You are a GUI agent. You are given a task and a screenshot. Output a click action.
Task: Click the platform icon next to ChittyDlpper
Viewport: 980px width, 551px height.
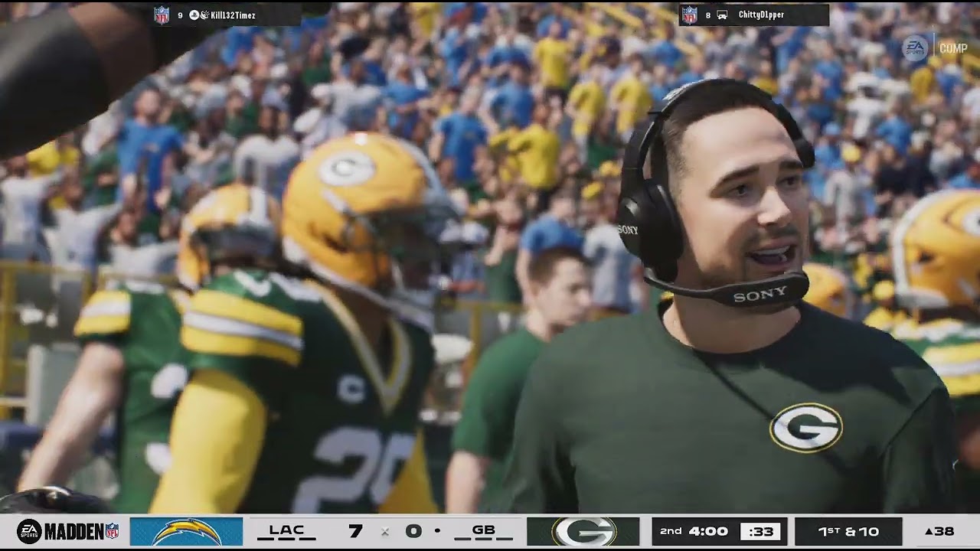click(722, 15)
